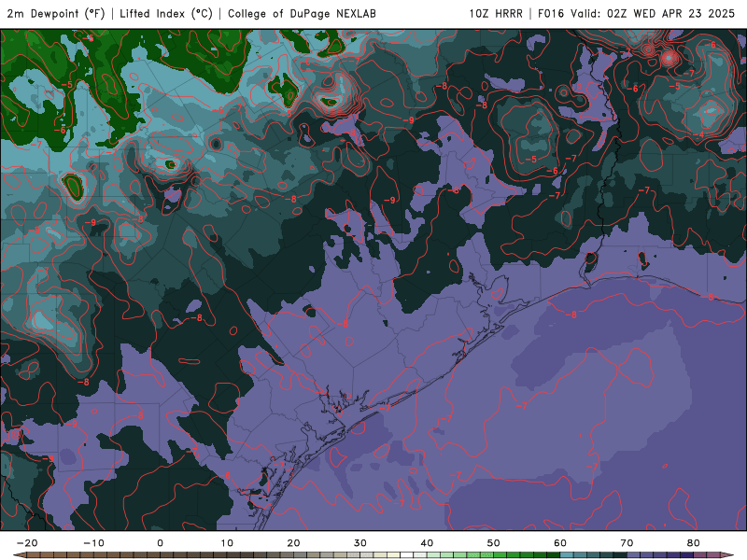Image resolution: width=747 pixels, height=560 pixels.
Task: Click the "10Z HRRR" model run label
Action: point(496,13)
